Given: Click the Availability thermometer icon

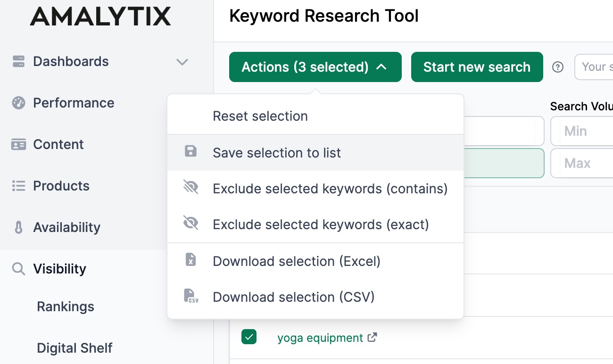Looking at the screenshot, I should click(18, 227).
